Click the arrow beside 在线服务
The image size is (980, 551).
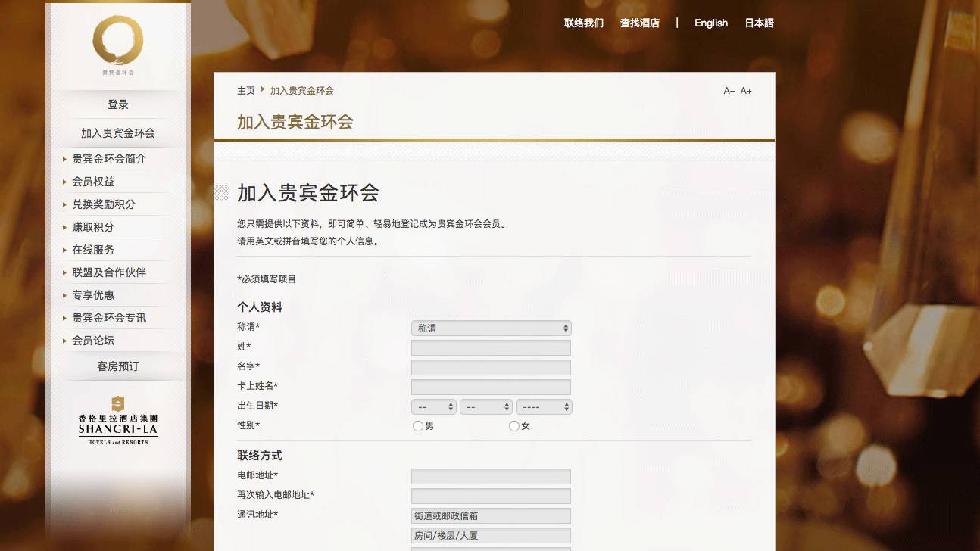pos(65,250)
